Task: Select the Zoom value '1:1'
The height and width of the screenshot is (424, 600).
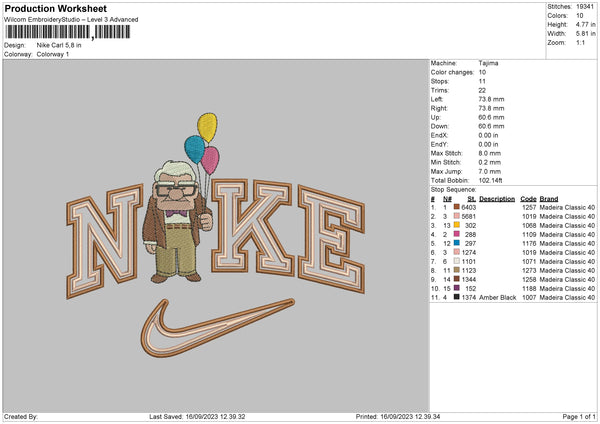Action: (580, 42)
